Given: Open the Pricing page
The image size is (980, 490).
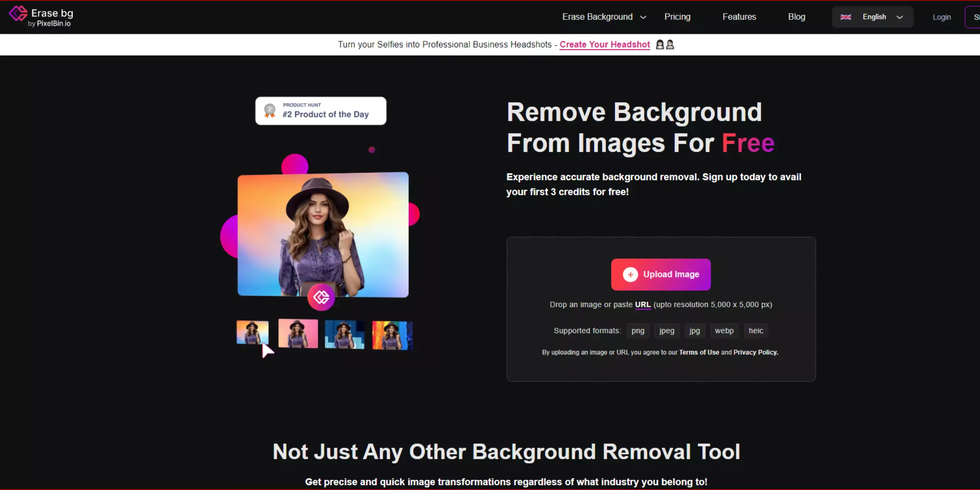Looking at the screenshot, I should (x=677, y=17).
